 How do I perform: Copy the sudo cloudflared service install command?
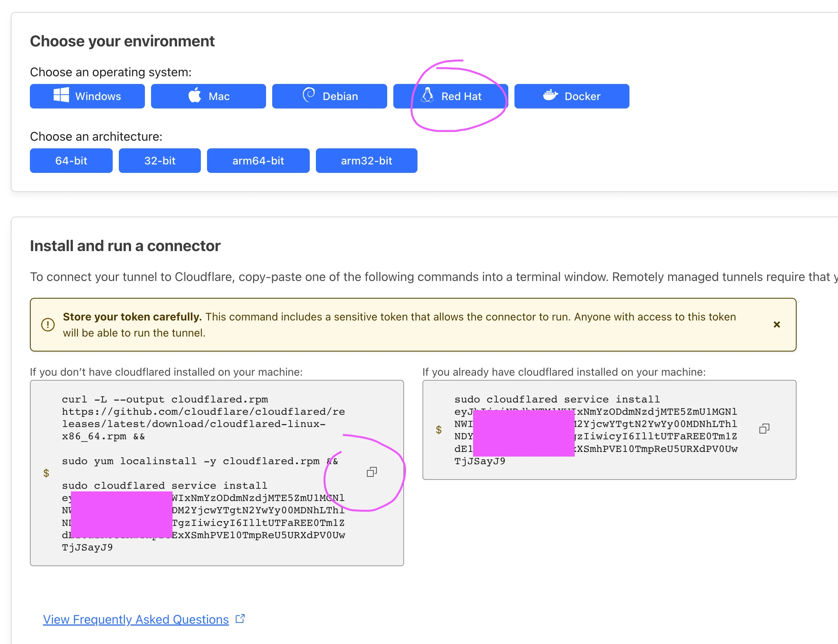764,429
